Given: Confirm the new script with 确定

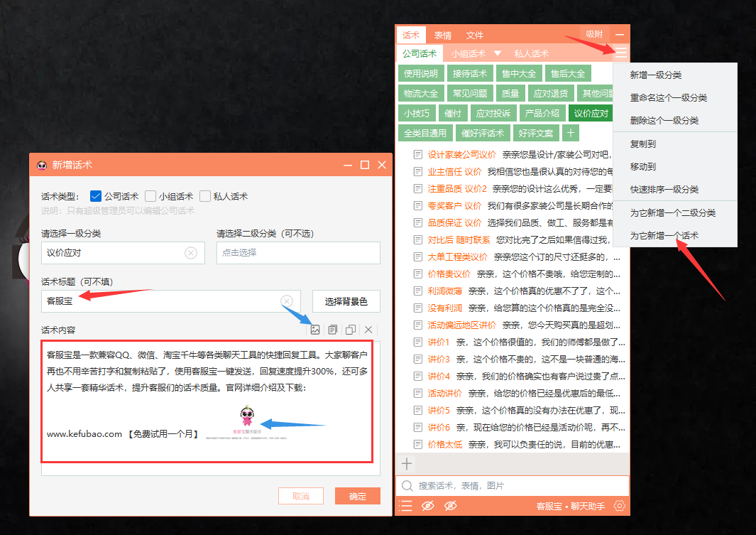Looking at the screenshot, I should point(358,496).
